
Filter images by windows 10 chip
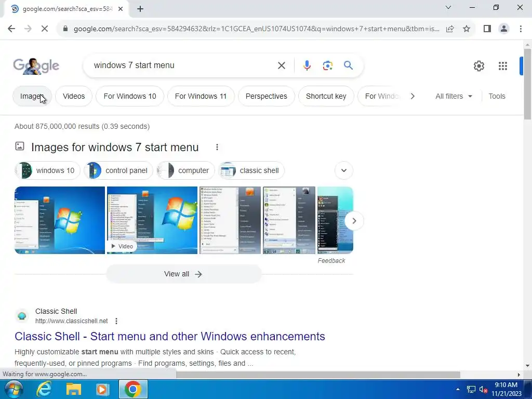[x=47, y=170]
